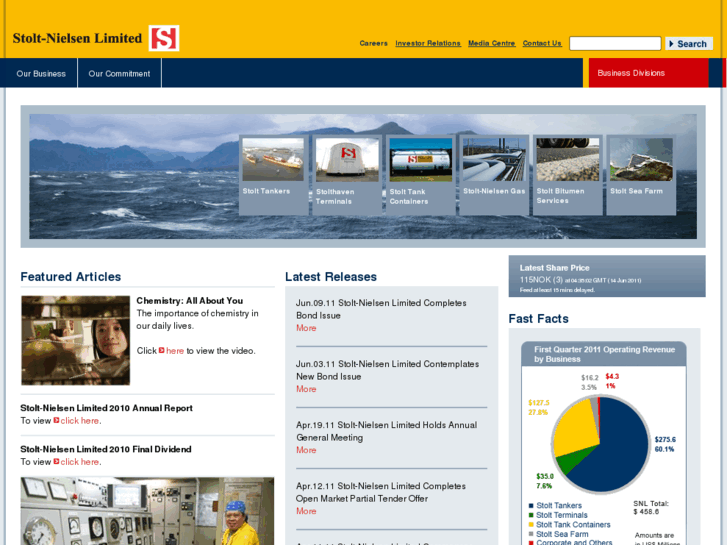The width and height of the screenshot is (727, 545).
Task: Click the $275.6 60.1% chart label
Action: [665, 444]
